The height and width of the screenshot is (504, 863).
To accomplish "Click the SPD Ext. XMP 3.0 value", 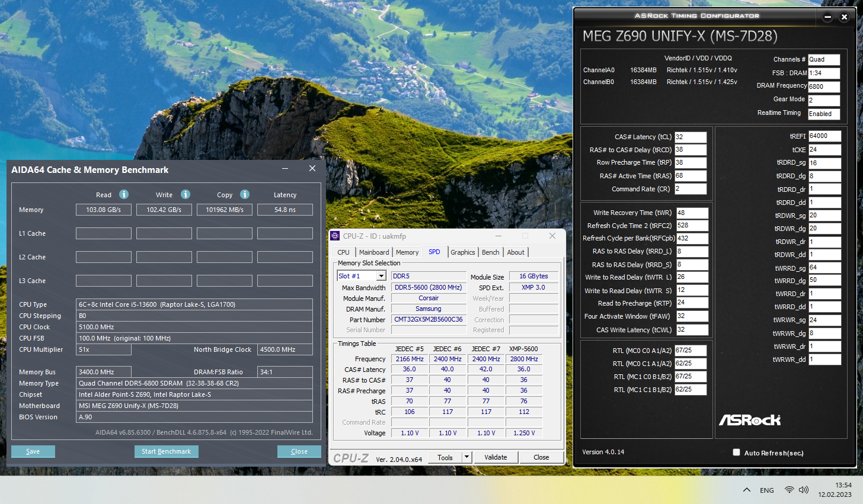I will [533, 287].
